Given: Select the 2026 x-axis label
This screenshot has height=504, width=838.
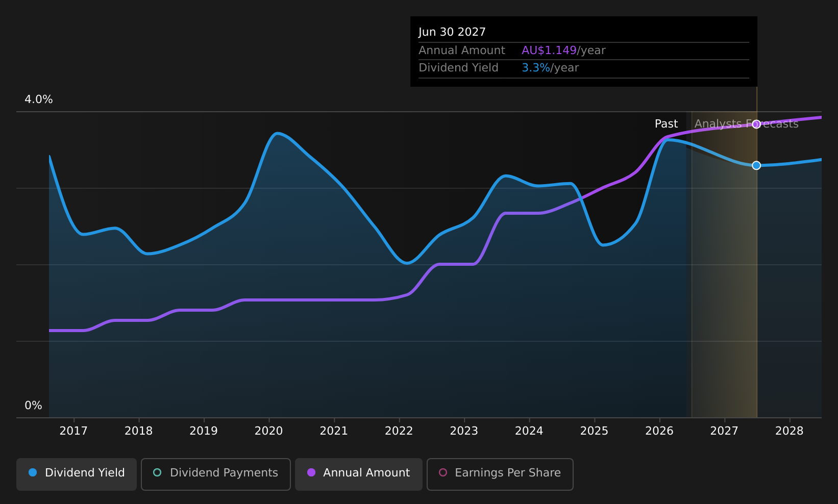Looking at the screenshot, I should coord(659,431).
